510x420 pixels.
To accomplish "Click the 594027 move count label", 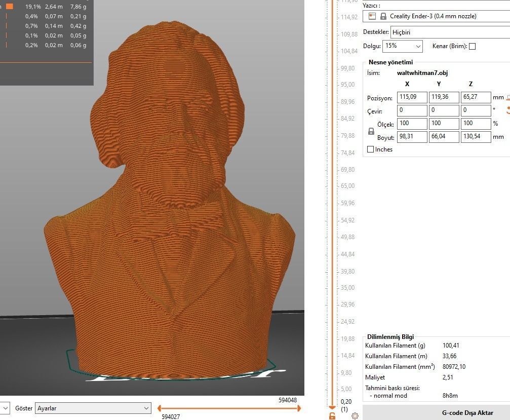I will click(171, 417).
